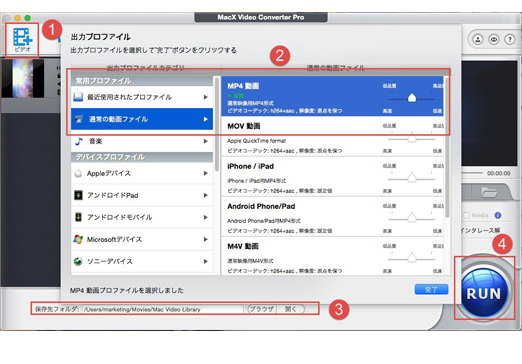This screenshot has height=364, width=522.
Task: Adjust the M4V 動画 quality slider
Action: 412,258
